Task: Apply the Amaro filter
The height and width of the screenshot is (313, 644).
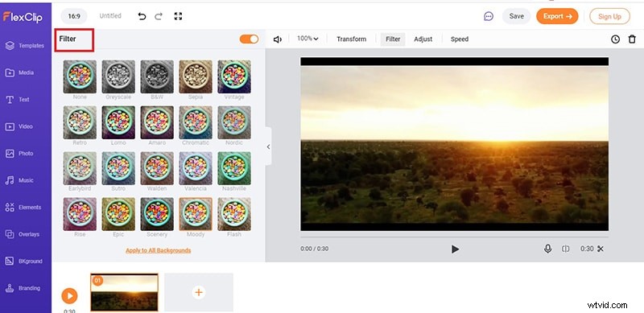Action: (157, 122)
